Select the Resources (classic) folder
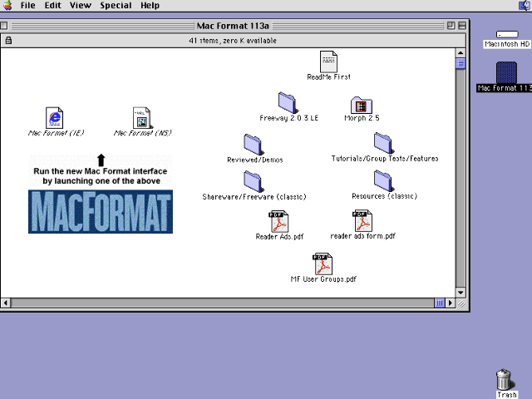The image size is (532, 399). (383, 181)
